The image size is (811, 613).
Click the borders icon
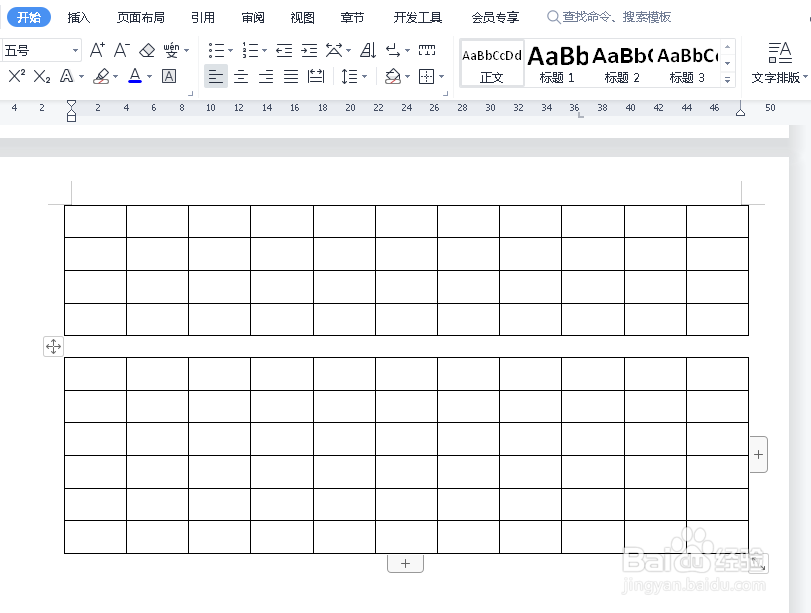(x=427, y=77)
